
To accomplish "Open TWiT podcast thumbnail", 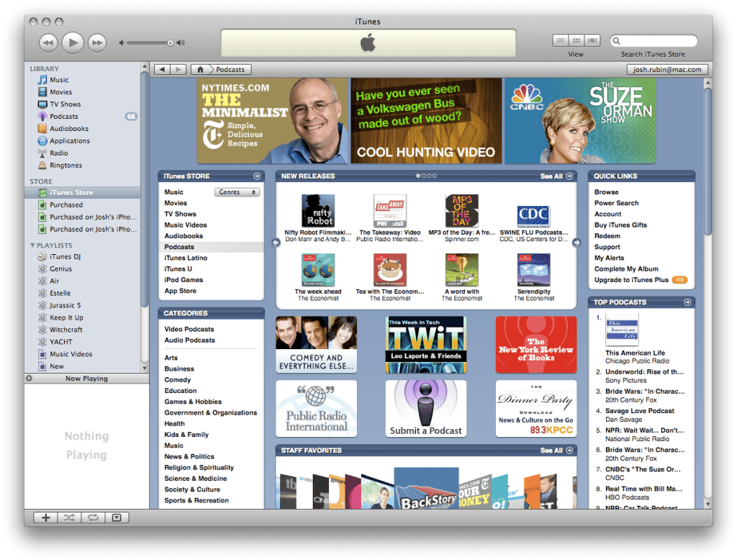I will [425, 344].
